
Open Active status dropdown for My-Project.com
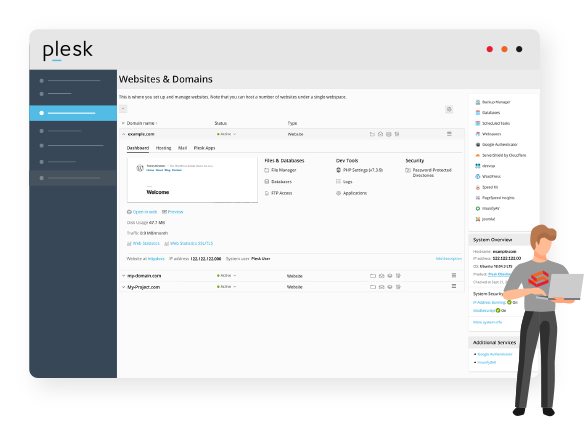point(227,287)
